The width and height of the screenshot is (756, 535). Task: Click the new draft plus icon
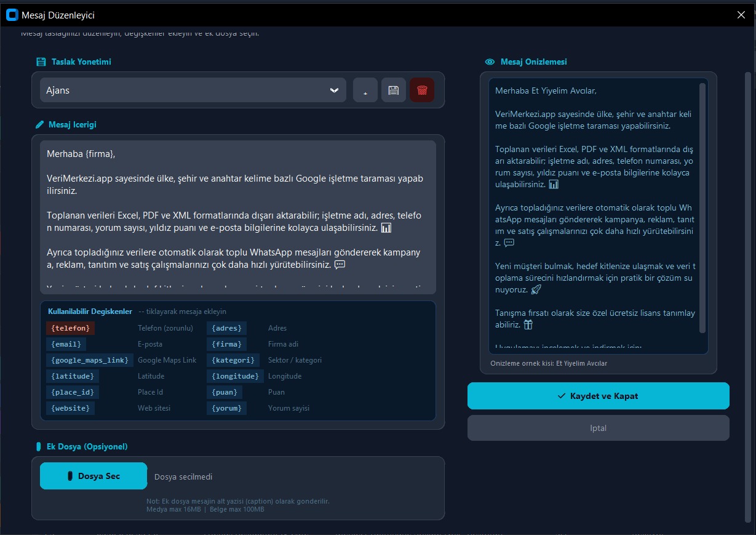365,90
